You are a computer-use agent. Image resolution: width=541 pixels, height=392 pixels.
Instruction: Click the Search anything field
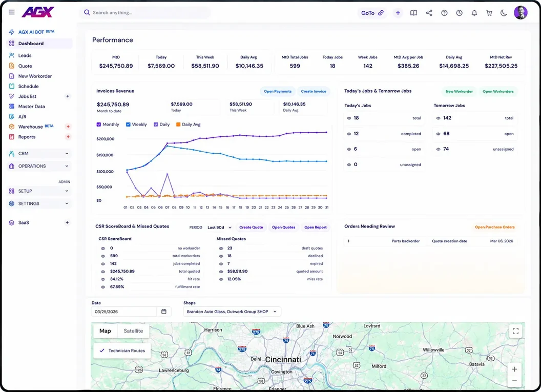[x=145, y=13]
